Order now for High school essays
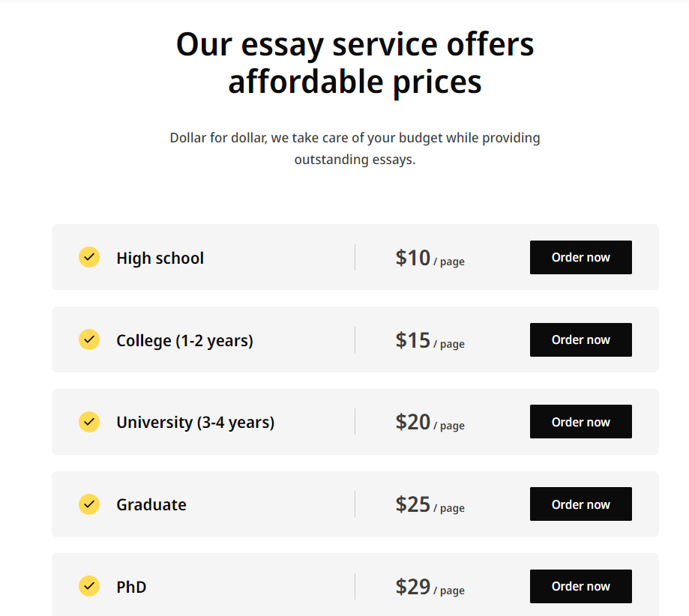689x616 pixels. [x=580, y=257]
